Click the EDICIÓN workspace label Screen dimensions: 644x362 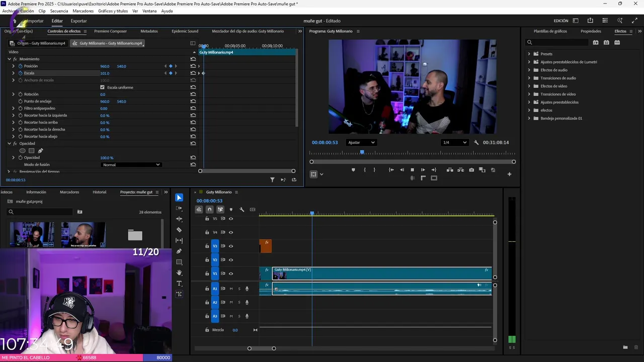point(561,21)
